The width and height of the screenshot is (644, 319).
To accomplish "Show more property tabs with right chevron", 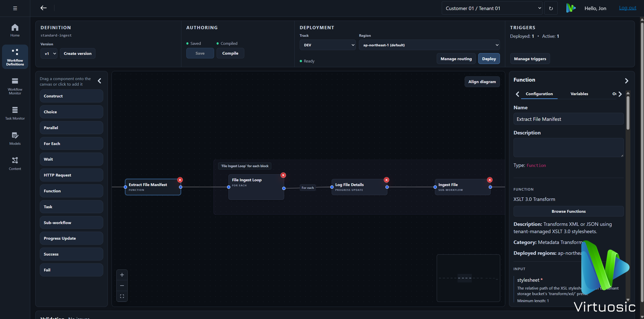I will (620, 94).
